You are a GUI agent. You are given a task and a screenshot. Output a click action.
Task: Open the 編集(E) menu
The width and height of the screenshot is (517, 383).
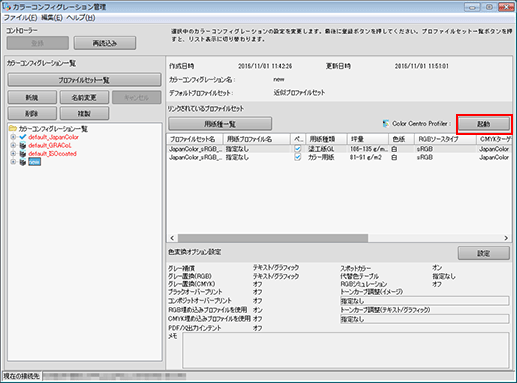tap(52, 18)
